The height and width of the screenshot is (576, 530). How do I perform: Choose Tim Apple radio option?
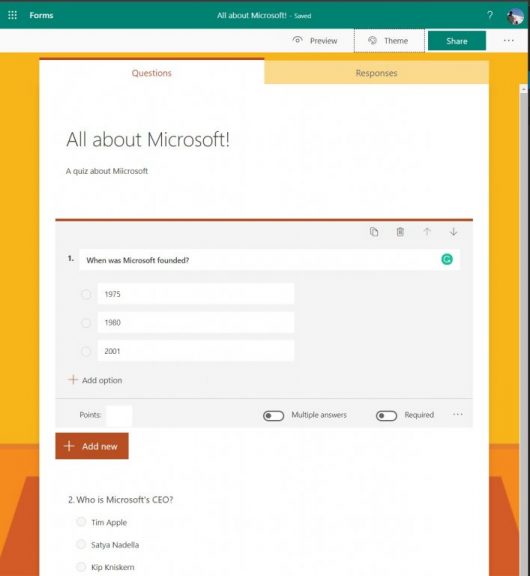point(81,522)
